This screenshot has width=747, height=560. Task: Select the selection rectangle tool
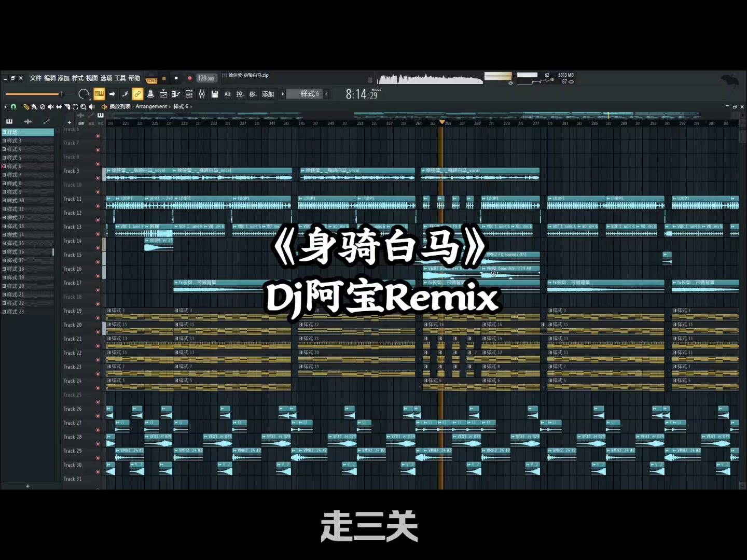pyautogui.click(x=75, y=107)
